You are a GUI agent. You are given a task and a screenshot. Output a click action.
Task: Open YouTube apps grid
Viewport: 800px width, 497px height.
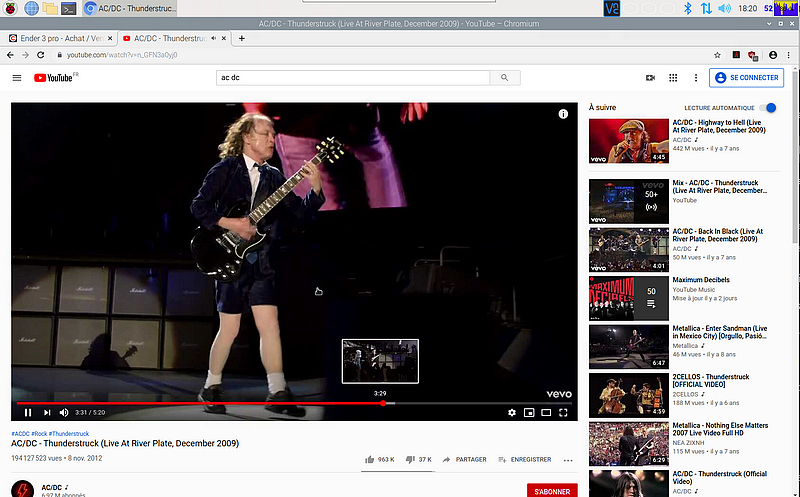tap(673, 78)
